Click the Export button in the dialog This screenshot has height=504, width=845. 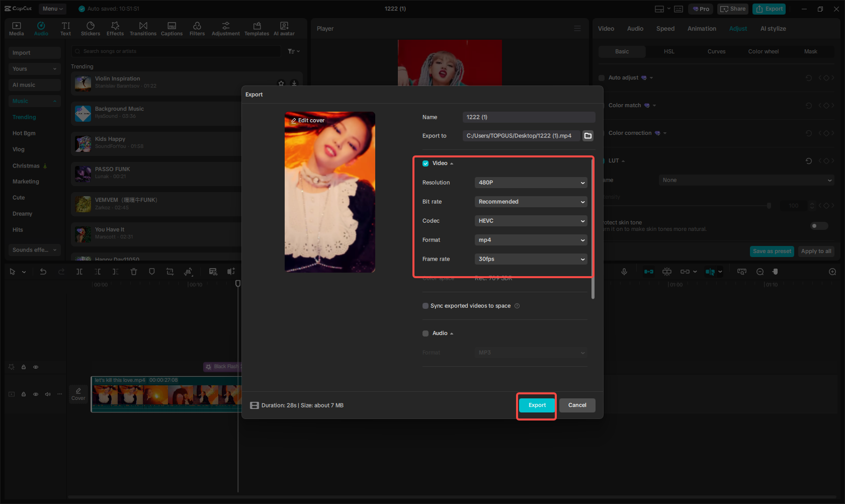click(x=536, y=405)
